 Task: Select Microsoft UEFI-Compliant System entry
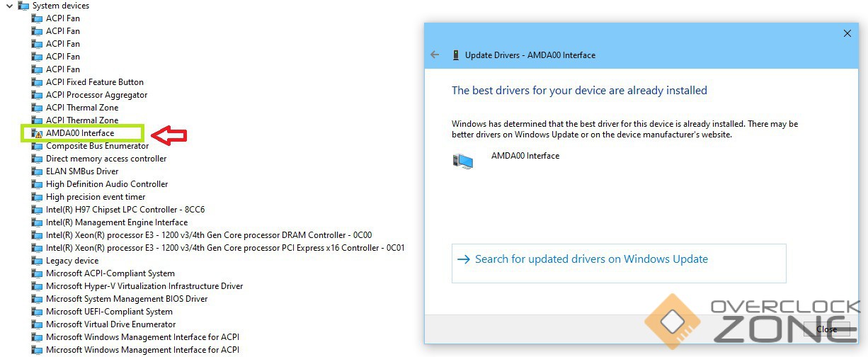[x=109, y=312]
